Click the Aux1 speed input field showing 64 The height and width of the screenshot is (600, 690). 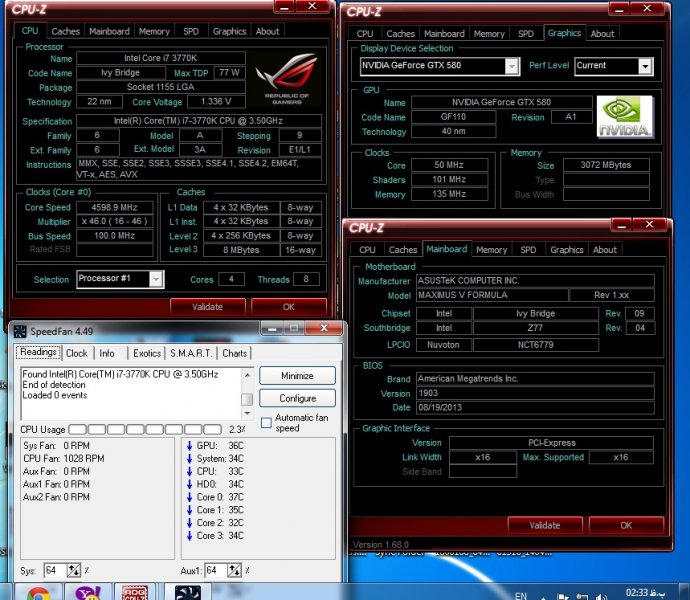point(216,571)
